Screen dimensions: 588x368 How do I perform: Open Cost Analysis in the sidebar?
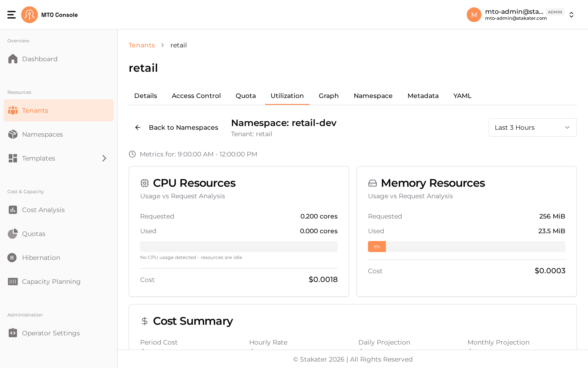(x=59, y=210)
